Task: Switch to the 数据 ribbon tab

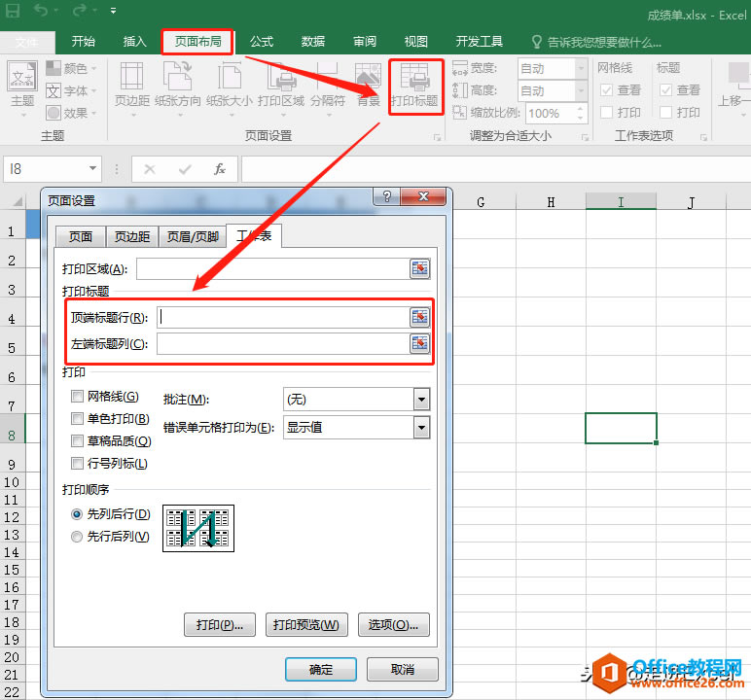Action: pos(313,42)
